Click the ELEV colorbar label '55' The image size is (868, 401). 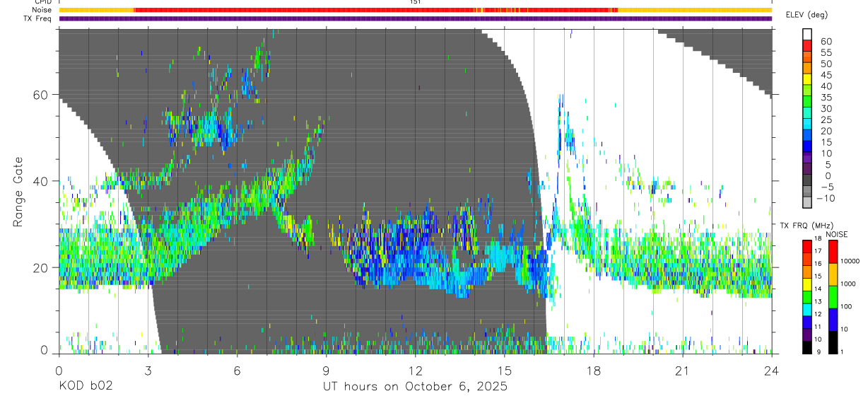pyautogui.click(x=825, y=53)
